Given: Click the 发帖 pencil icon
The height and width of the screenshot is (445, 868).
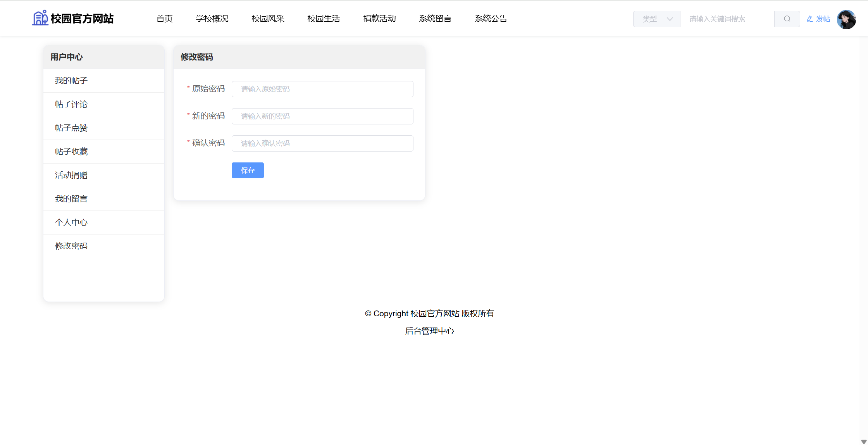Looking at the screenshot, I should coord(809,19).
